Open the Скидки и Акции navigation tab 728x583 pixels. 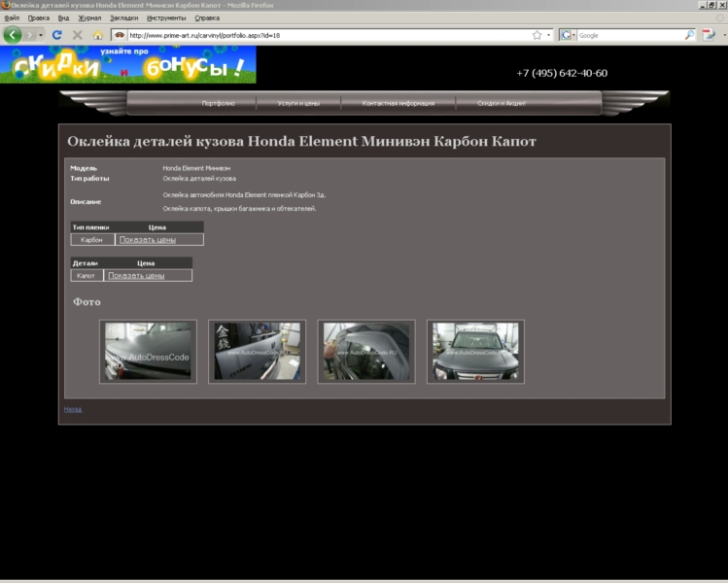point(502,103)
